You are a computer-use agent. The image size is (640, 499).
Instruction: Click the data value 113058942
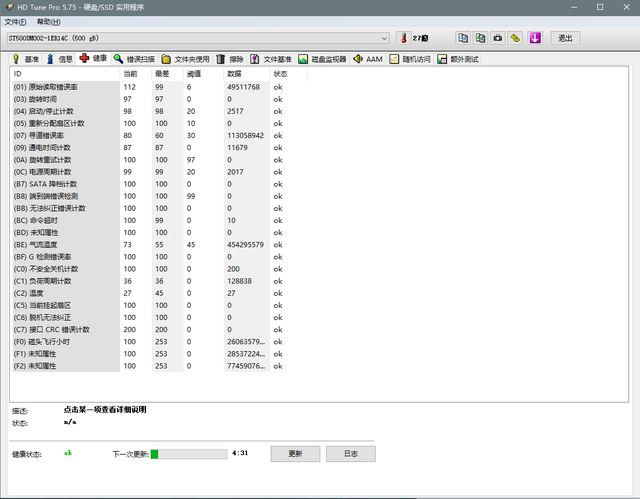pyautogui.click(x=245, y=135)
